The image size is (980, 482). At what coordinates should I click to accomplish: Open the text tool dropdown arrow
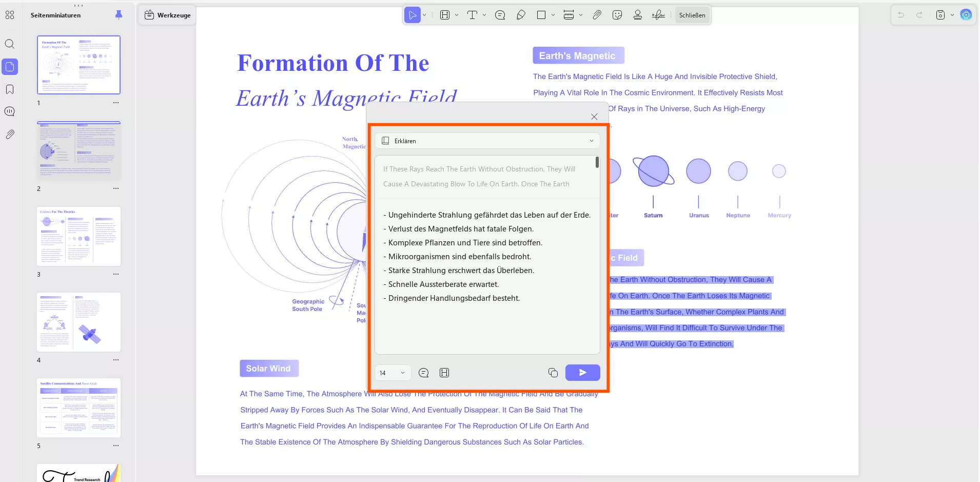click(x=484, y=15)
